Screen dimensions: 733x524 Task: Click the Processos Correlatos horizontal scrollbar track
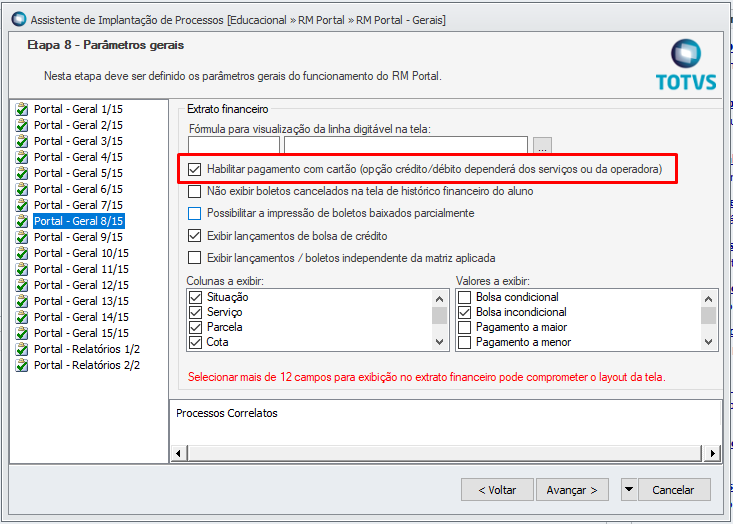(445, 453)
